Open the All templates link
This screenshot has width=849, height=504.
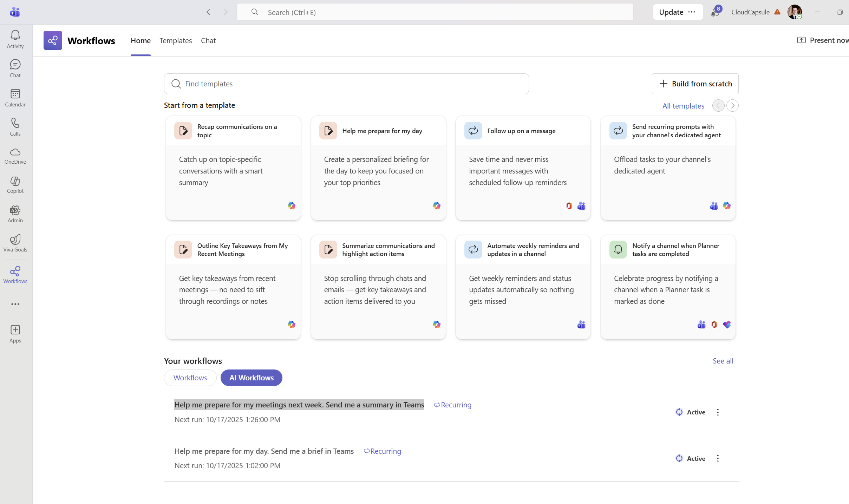click(x=683, y=106)
